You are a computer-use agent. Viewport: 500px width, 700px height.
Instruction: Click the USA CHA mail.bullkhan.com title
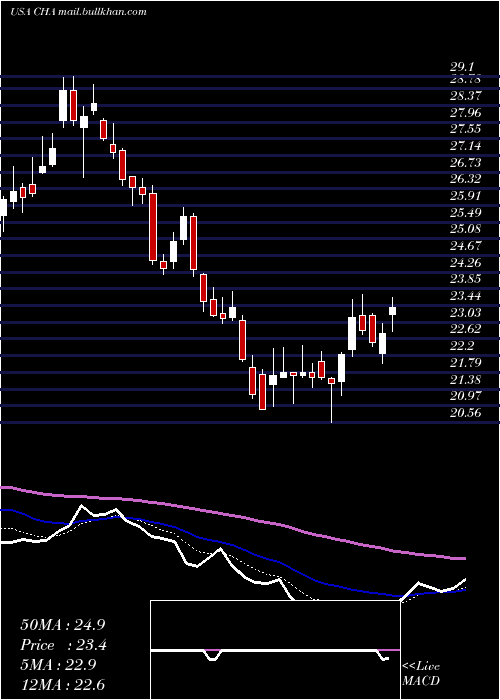click(x=78, y=12)
